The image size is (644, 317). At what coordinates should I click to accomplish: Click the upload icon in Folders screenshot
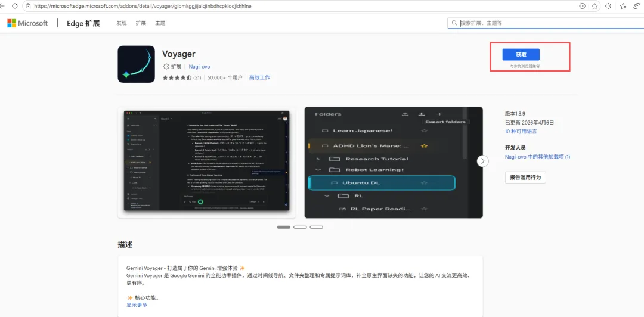pos(405,114)
